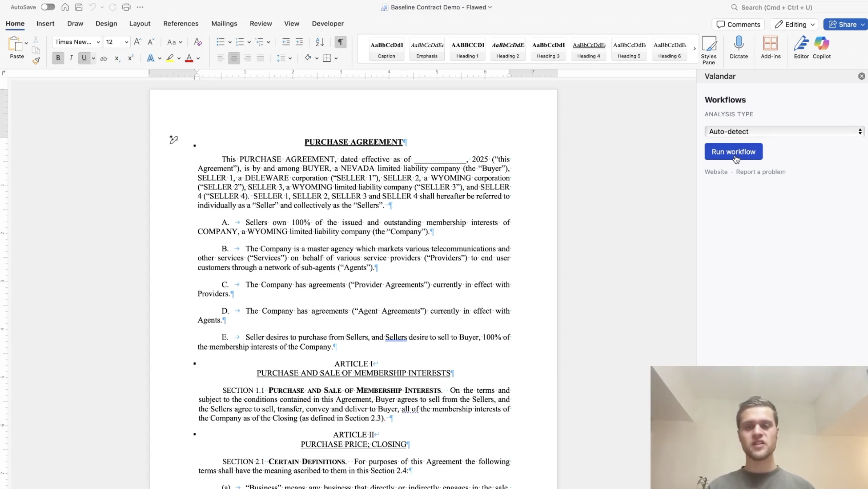The height and width of the screenshot is (489, 868).
Task: Toggle the AutoSave switch
Action: 48,7
